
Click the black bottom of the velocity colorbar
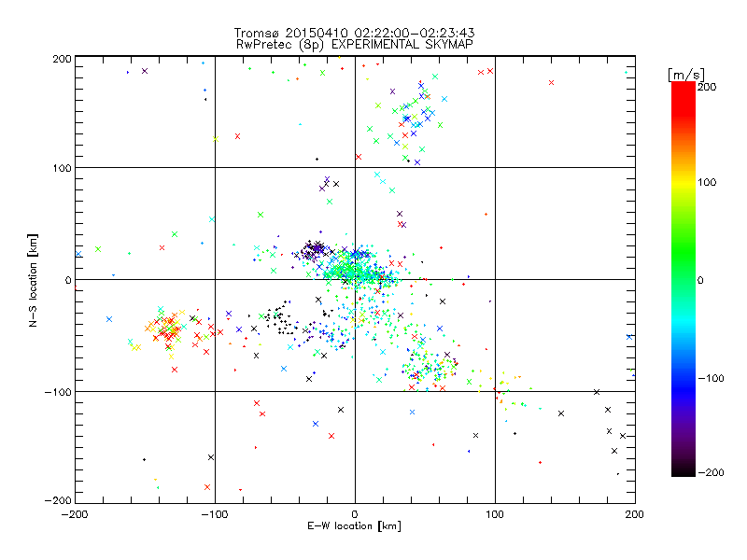pos(684,469)
